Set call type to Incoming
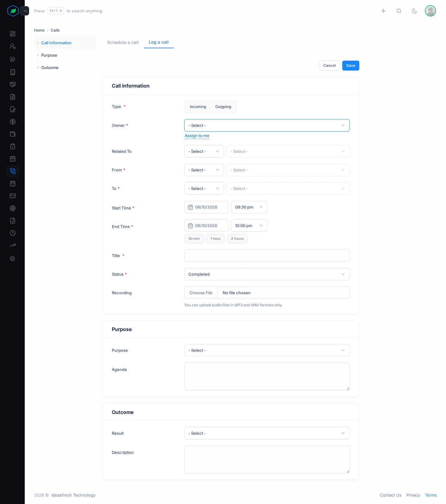Image resolution: width=446 pixels, height=504 pixels. tap(198, 107)
